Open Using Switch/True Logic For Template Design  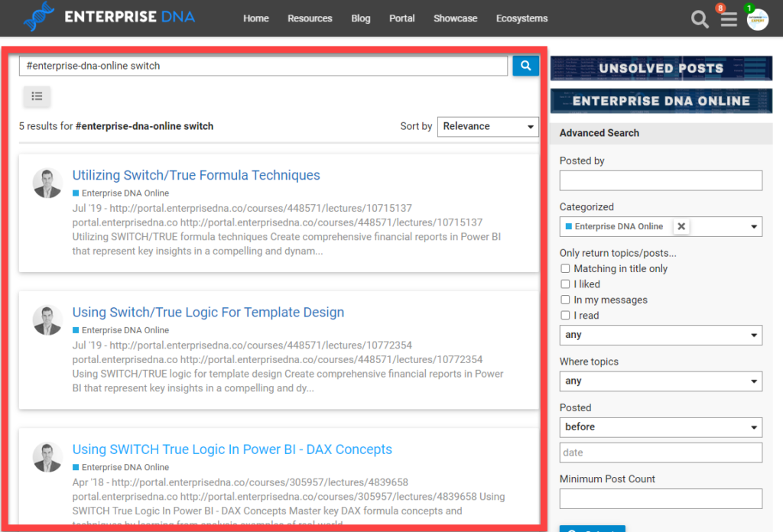208,312
